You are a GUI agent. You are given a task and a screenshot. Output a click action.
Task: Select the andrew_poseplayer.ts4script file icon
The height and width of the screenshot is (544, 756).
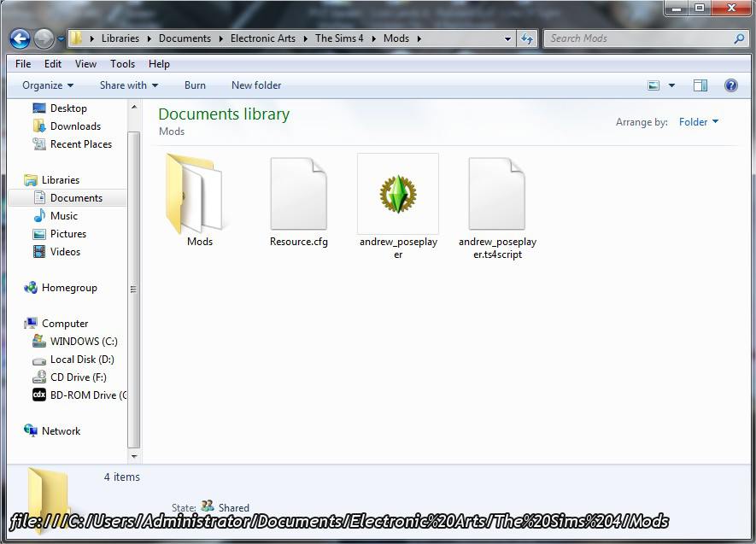point(496,194)
